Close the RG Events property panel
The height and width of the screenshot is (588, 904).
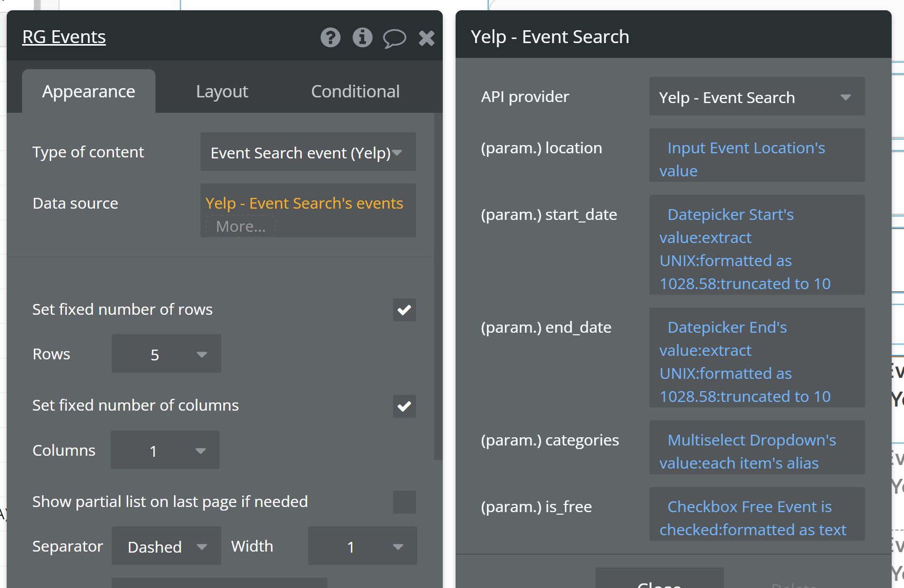(426, 38)
